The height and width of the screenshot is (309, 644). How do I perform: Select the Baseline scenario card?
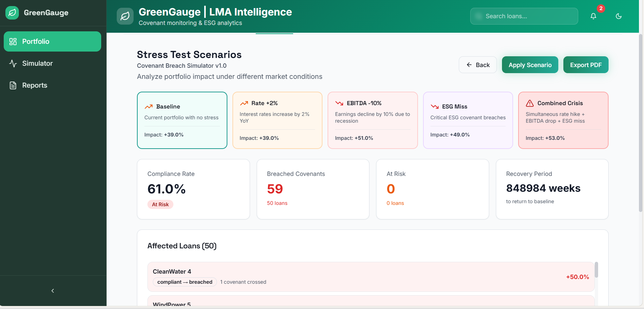coord(182,120)
